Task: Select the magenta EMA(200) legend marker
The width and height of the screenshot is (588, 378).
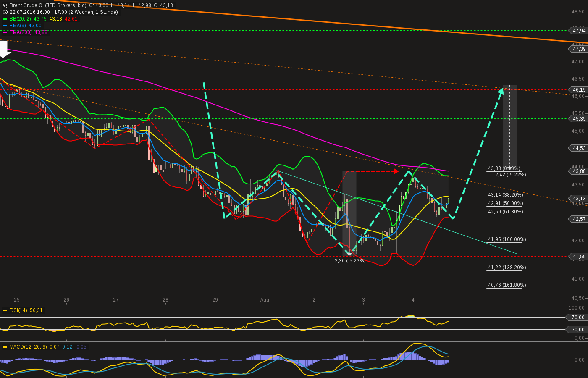Action: tap(5, 32)
